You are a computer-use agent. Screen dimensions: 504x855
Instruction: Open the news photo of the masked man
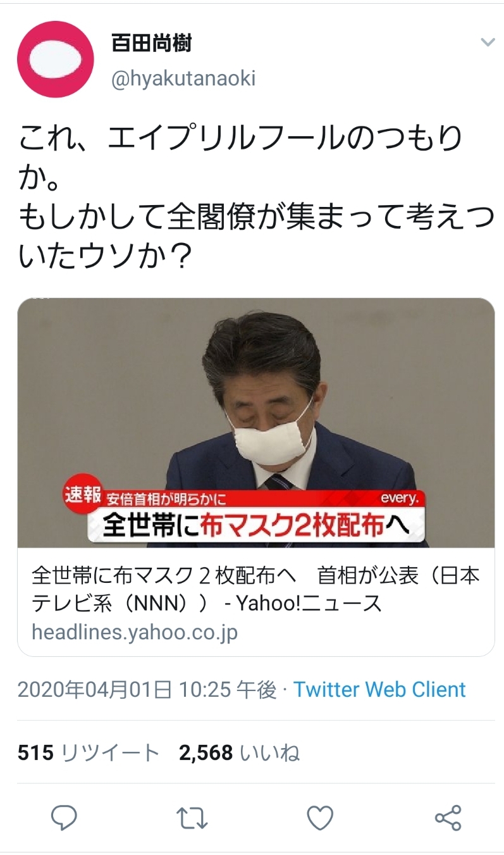(255, 423)
